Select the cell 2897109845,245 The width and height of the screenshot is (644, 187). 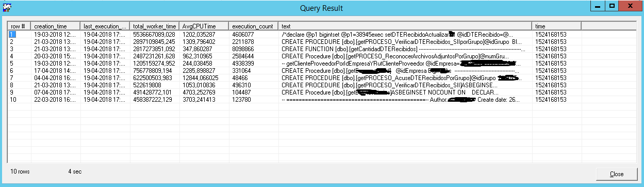(x=154, y=41)
